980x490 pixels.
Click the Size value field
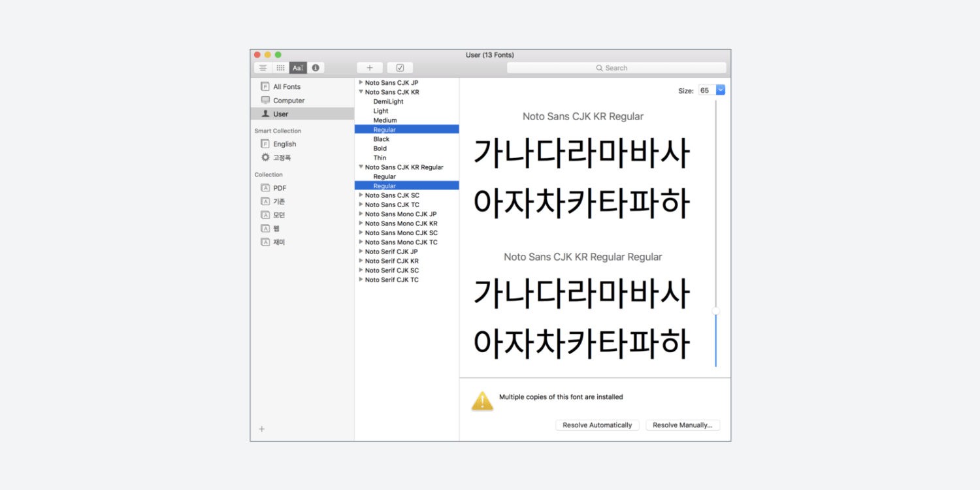(707, 90)
